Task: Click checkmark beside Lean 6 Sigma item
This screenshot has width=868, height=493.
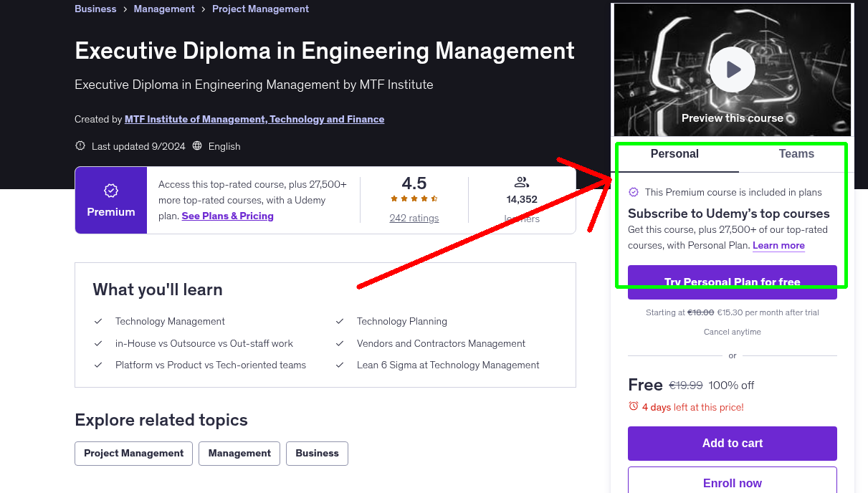Action: [340, 365]
